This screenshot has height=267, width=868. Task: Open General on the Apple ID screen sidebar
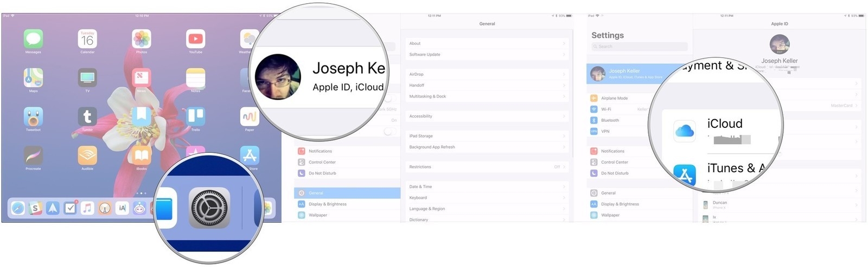tap(640, 193)
